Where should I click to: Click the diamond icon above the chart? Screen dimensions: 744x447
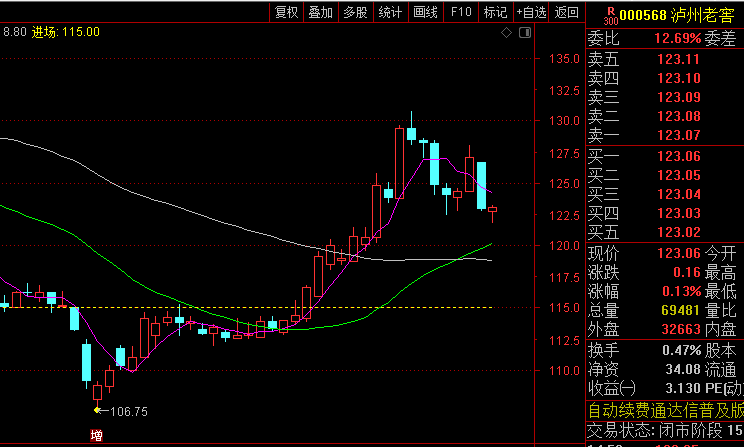[506, 33]
